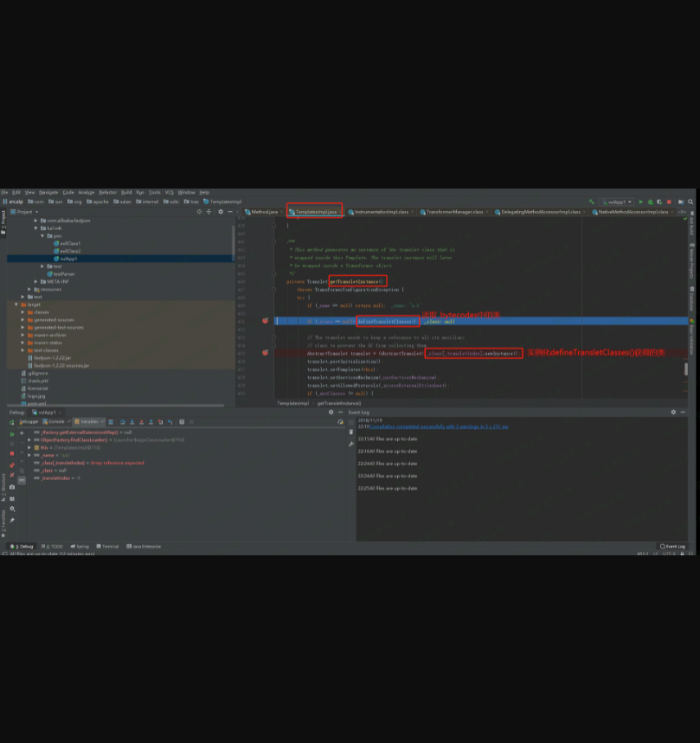The width and height of the screenshot is (700, 743).
Task: Toggle breakpoint on AbstractTranslet newInstance line
Action: click(265, 353)
